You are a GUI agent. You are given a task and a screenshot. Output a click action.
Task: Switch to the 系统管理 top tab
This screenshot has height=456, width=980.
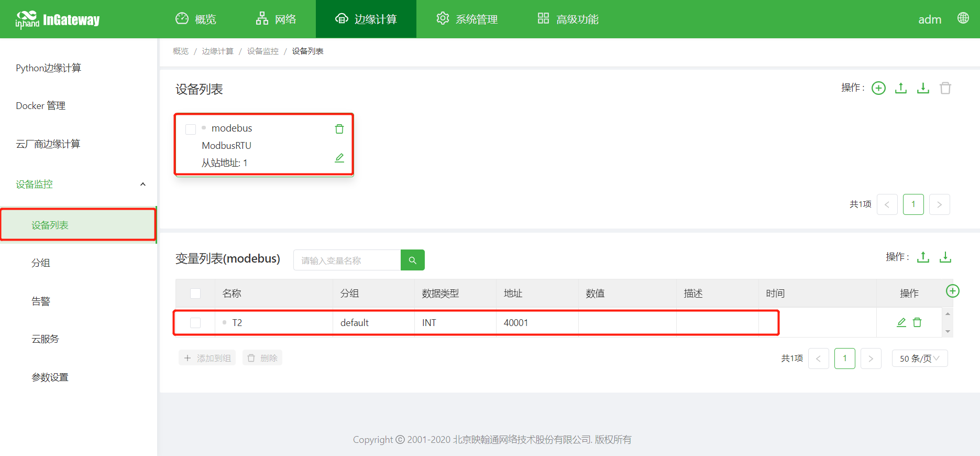[467, 19]
